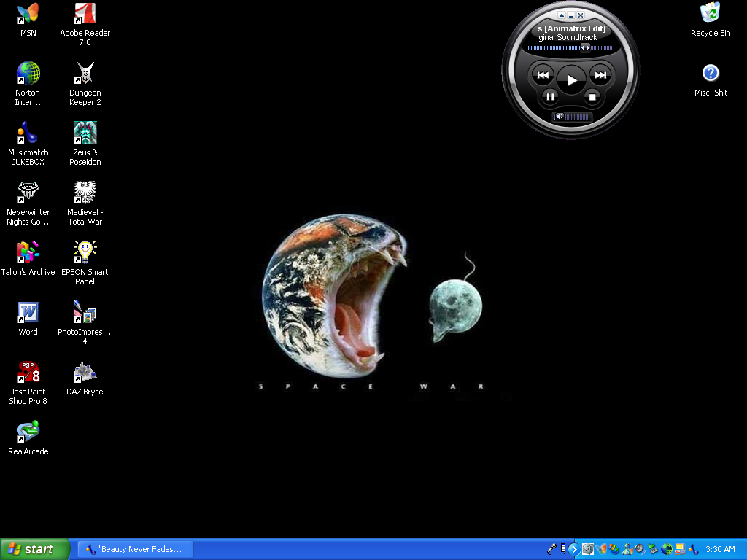Open the MSN desktop shortcut

pyautogui.click(x=28, y=20)
